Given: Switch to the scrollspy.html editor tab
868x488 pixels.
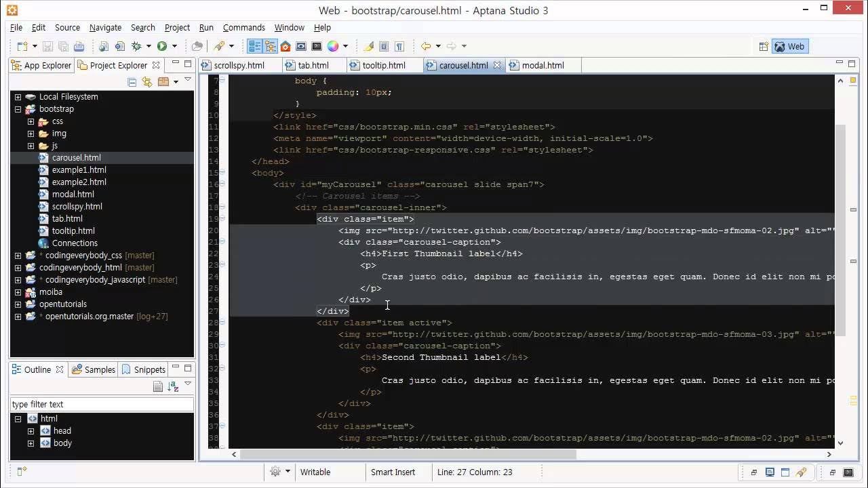Looking at the screenshot, I should (239, 65).
